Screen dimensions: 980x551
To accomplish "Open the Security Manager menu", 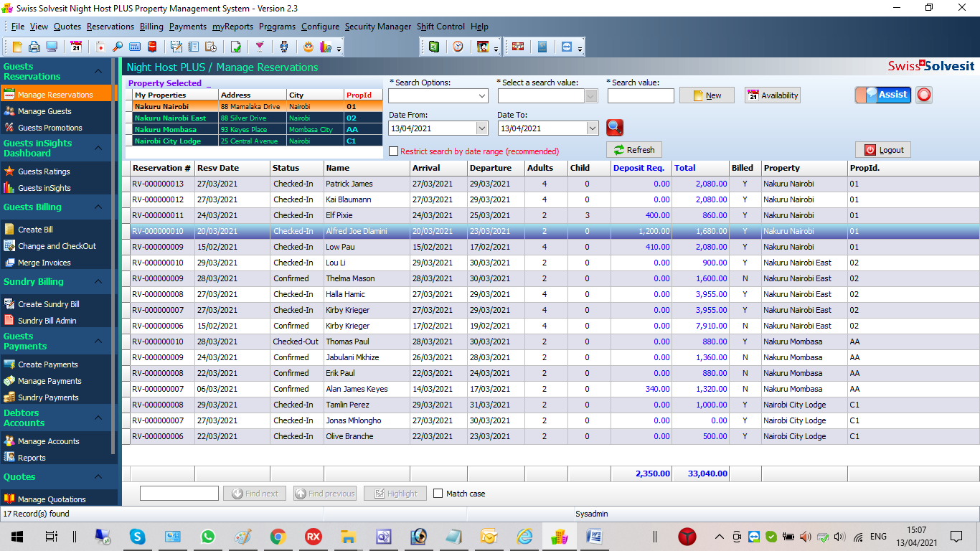I will [378, 27].
